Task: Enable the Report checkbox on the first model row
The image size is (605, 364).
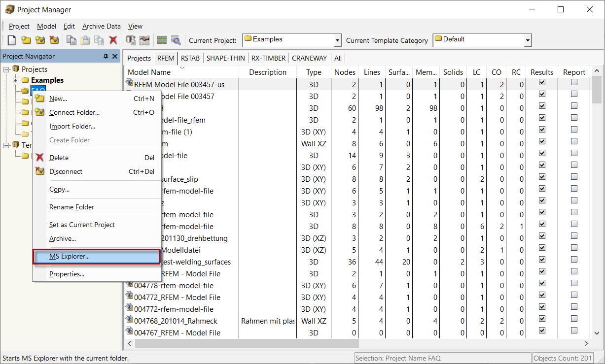Action: click(573, 82)
